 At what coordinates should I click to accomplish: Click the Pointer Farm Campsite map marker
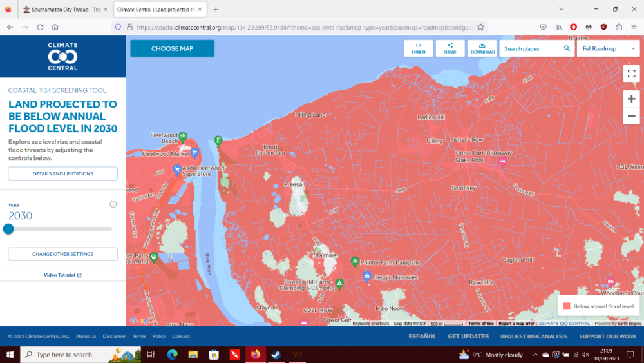[x=355, y=261]
